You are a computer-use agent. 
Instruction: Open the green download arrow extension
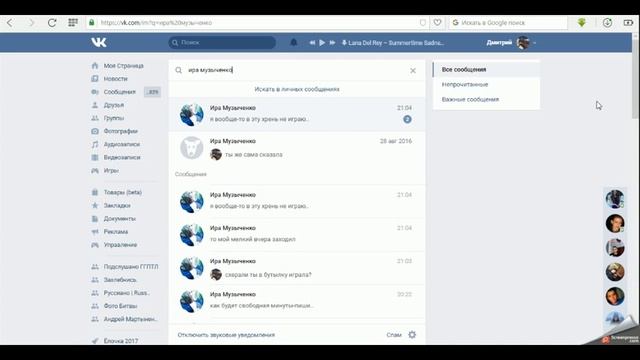(582, 22)
